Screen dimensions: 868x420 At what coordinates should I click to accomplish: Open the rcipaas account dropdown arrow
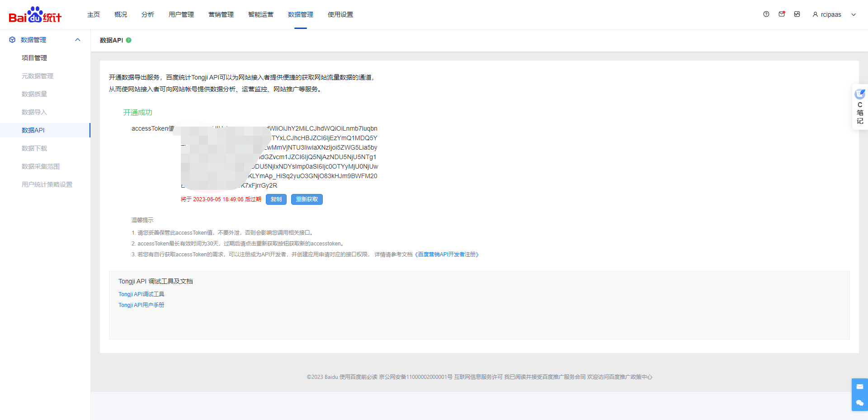point(854,14)
